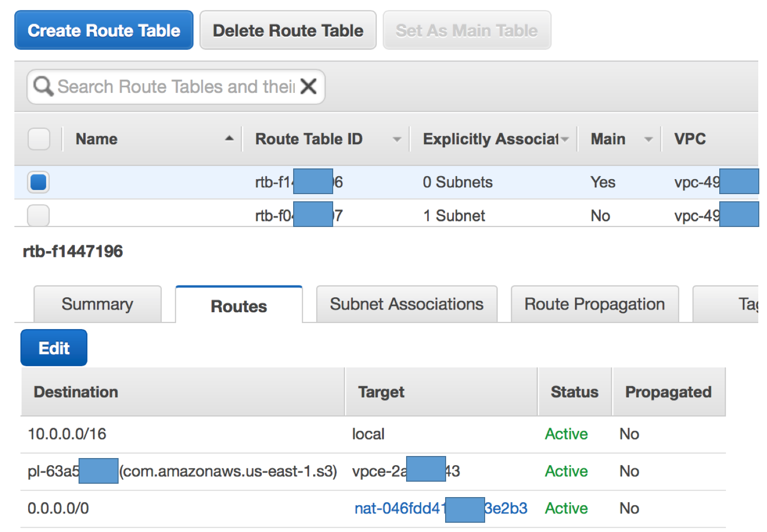767x532 pixels.
Task: Clear the route table search field
Action: (308, 86)
